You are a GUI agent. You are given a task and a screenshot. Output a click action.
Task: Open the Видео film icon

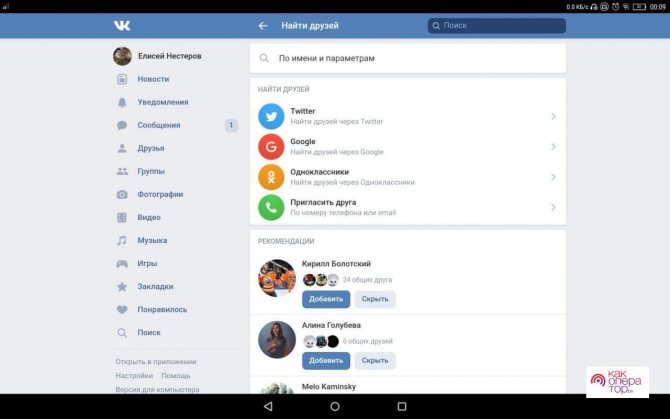pyautogui.click(x=122, y=217)
